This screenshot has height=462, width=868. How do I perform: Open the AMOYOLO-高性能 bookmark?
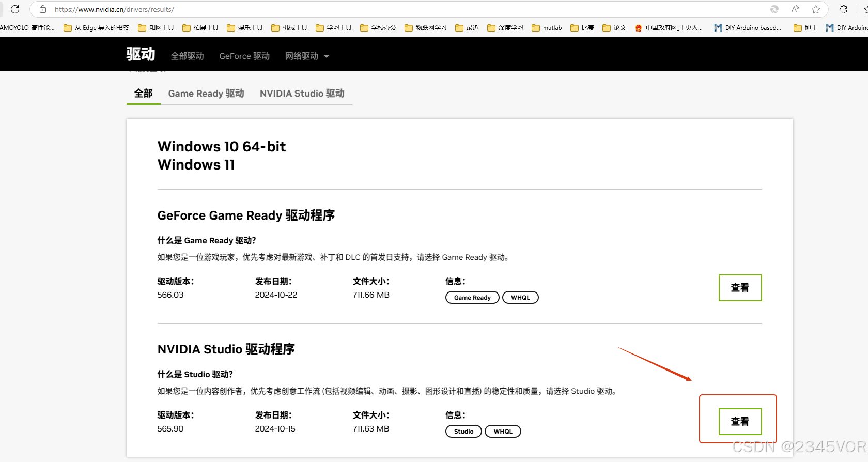point(27,28)
